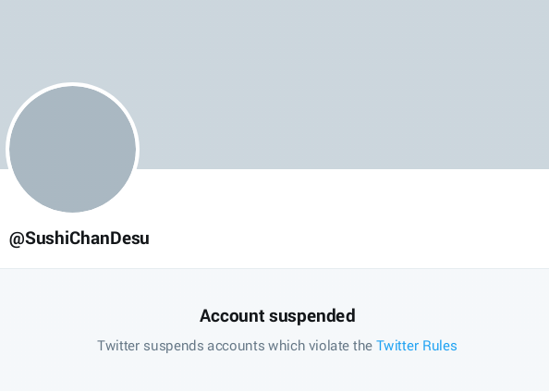Open the Twitter Rules link
The height and width of the screenshot is (392, 549).
click(416, 346)
